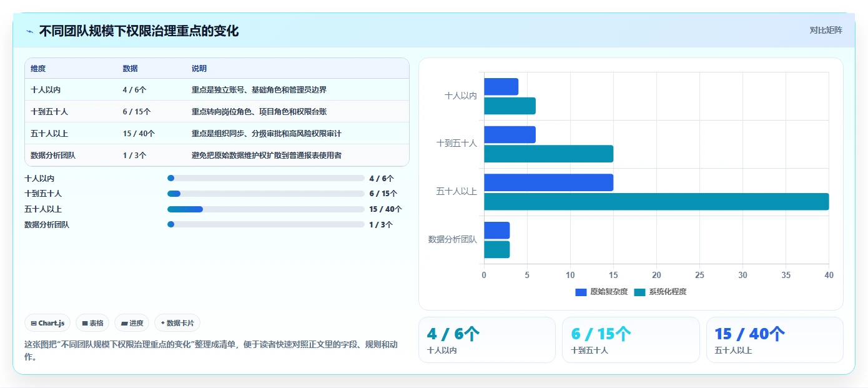Screen dimensions: 868x388
Task: Click the blue 原始复杂度 bar for 数据分析团队
Action: tap(497, 230)
